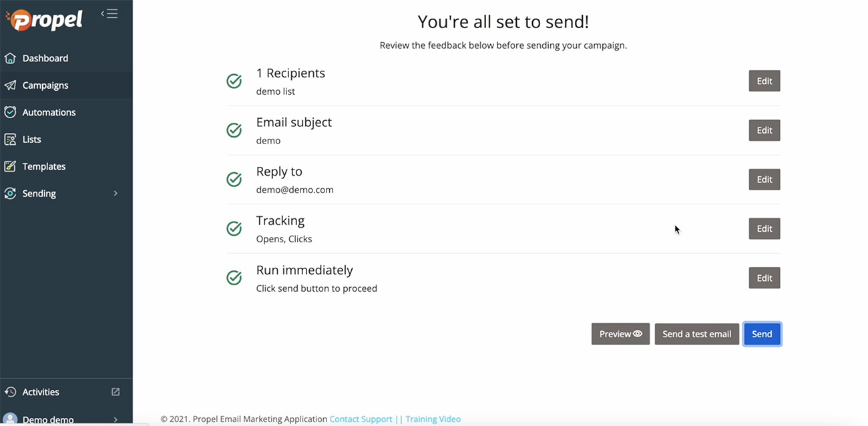Screen dimensions: 868x426
Task: Click the Lists icon in the sidebar
Action: 10,140
